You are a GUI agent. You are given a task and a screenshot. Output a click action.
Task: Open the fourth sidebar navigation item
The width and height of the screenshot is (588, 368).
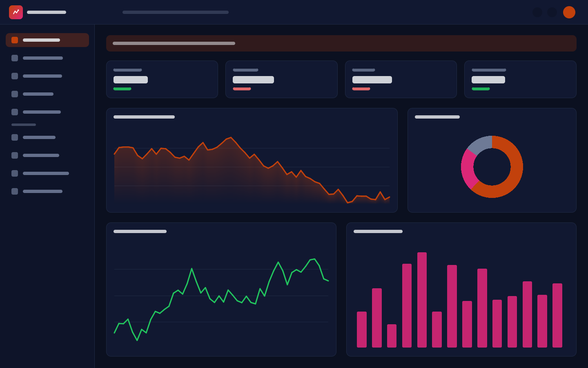pos(47,94)
